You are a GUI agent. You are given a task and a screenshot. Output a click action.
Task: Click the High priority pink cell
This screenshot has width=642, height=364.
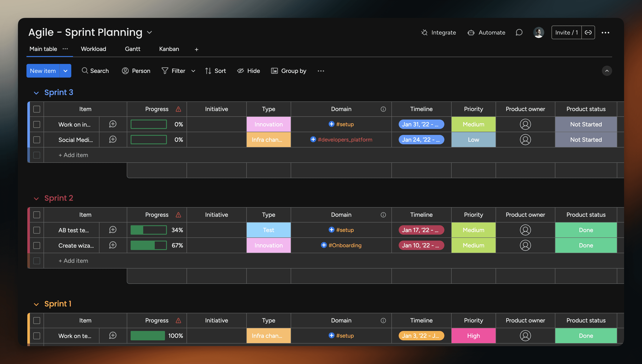[473, 336]
